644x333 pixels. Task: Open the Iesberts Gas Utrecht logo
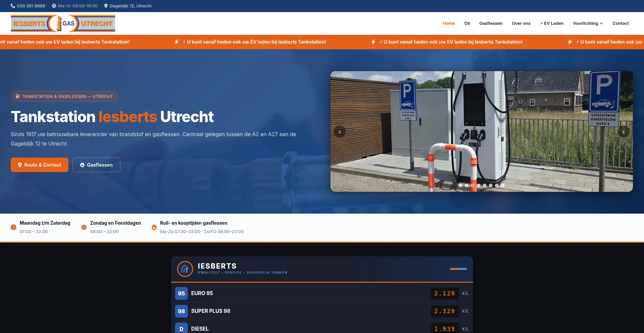coord(63,23)
